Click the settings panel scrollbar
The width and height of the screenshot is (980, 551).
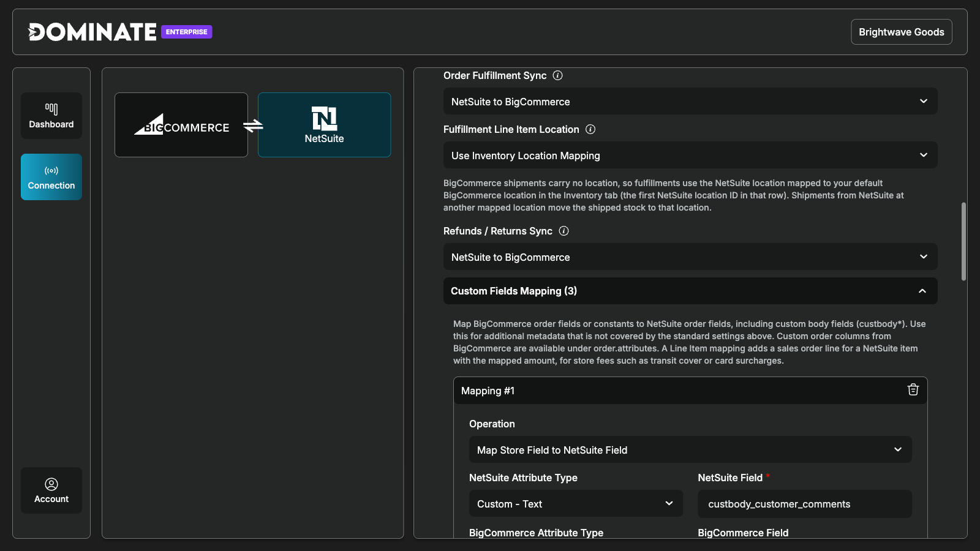point(963,241)
